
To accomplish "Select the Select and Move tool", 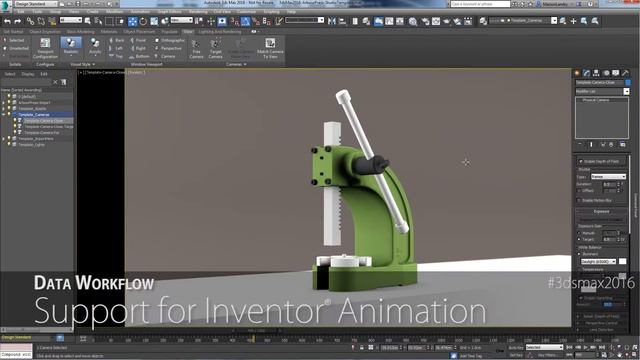I will [x=132, y=21].
